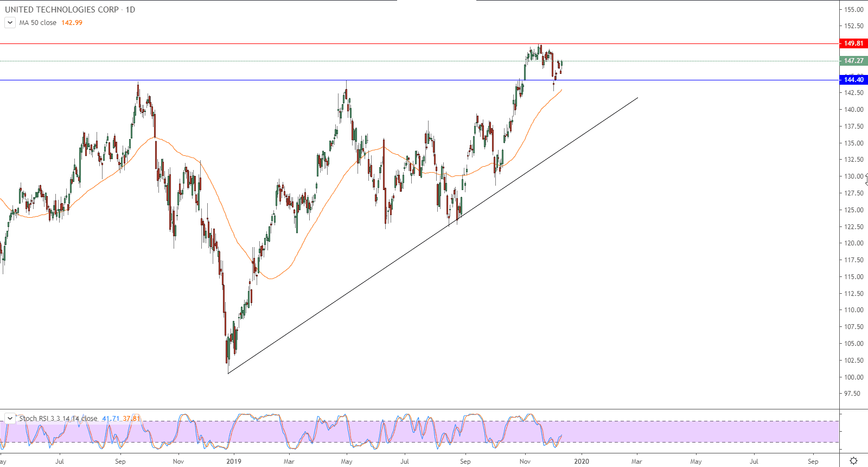
Task: Click the green 147.27 current price label
Action: click(x=853, y=61)
